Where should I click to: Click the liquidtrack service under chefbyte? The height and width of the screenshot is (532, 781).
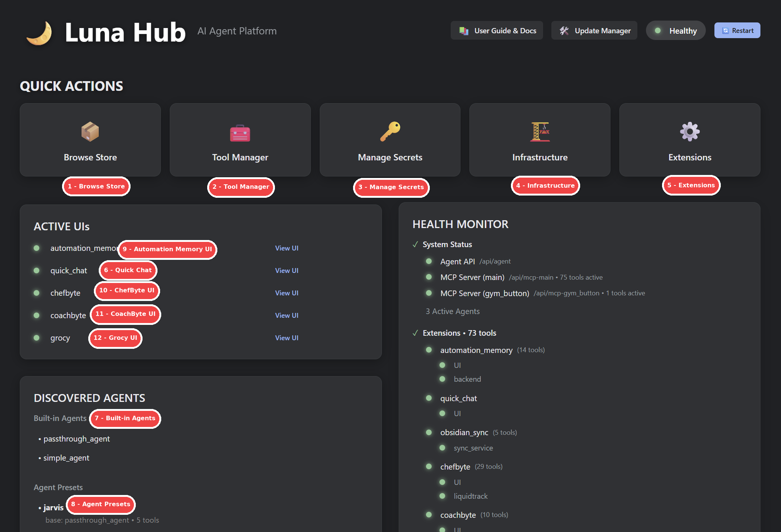(471, 496)
